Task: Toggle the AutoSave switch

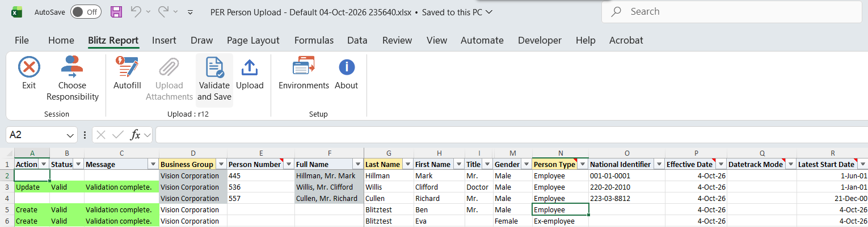Action: pyautogui.click(x=86, y=12)
